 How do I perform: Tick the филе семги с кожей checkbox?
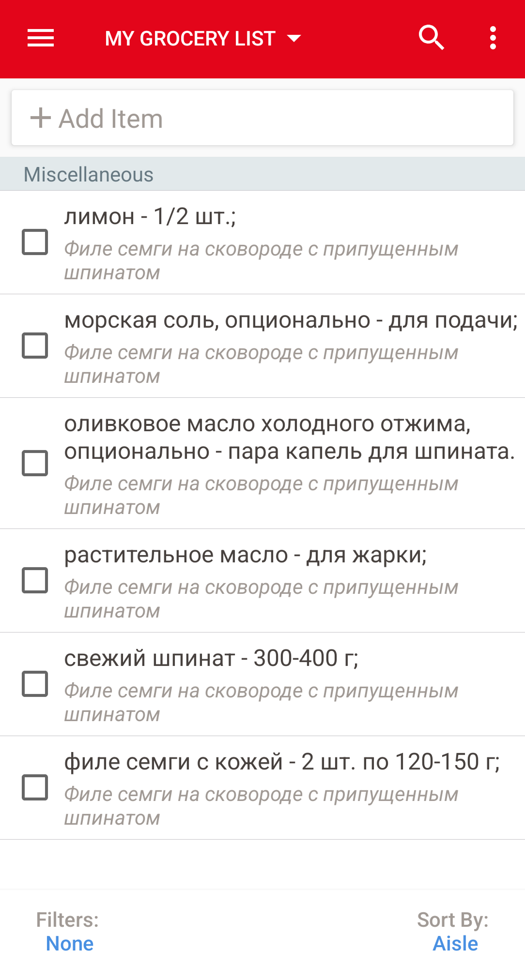click(35, 787)
